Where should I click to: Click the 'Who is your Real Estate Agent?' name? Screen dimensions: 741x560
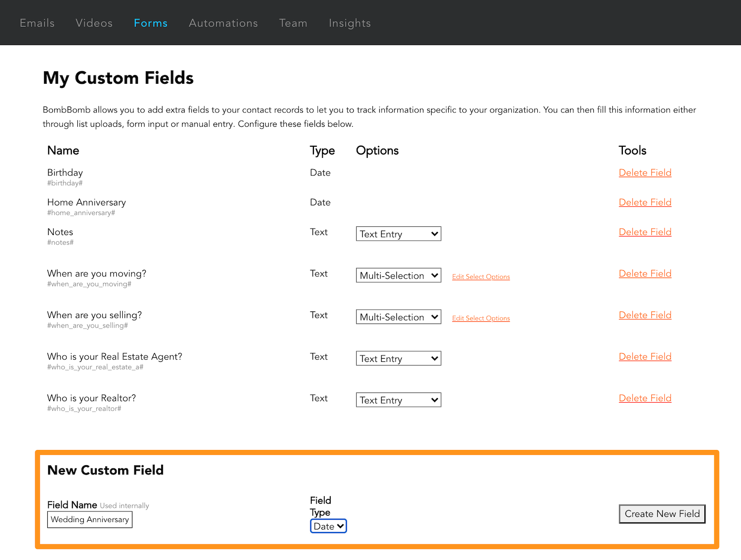click(115, 357)
